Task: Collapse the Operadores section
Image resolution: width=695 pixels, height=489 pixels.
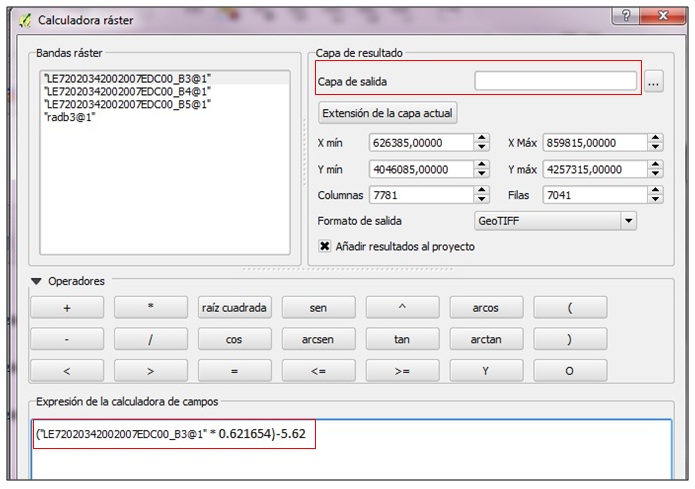Action: [37, 282]
